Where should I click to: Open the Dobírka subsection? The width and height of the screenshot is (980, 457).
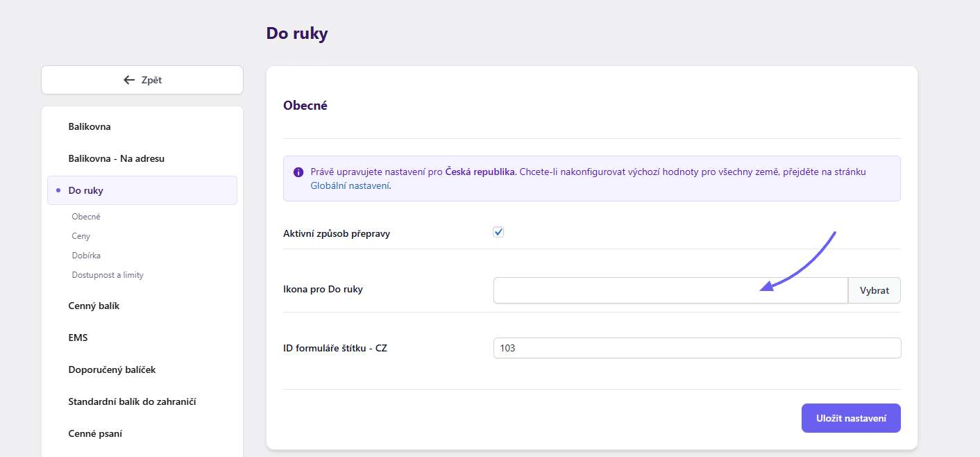coord(86,256)
